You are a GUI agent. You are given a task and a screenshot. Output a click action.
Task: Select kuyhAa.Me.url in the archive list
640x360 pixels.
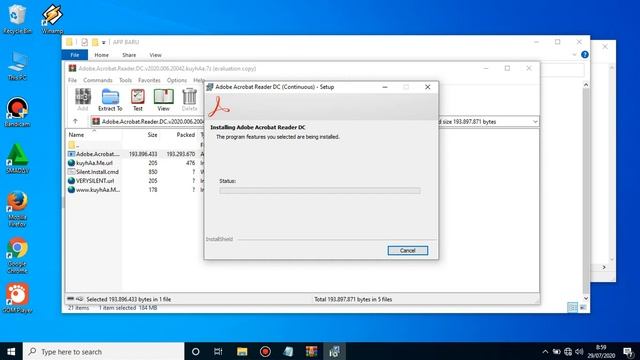coord(135,163)
